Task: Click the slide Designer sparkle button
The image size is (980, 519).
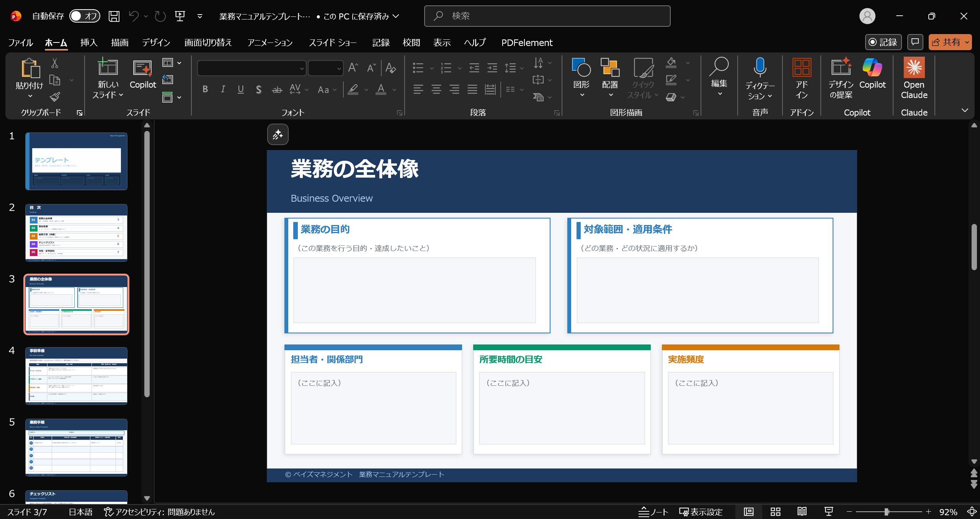Action: (x=278, y=135)
